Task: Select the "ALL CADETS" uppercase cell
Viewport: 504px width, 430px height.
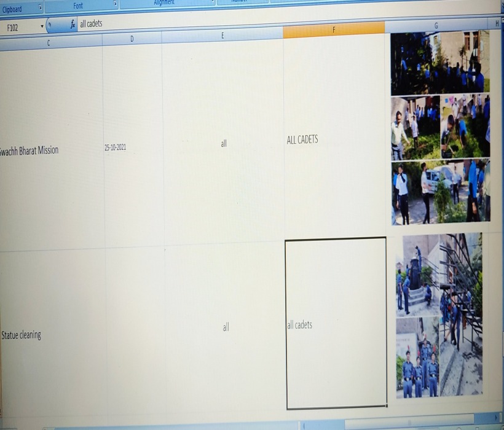Action: click(334, 138)
